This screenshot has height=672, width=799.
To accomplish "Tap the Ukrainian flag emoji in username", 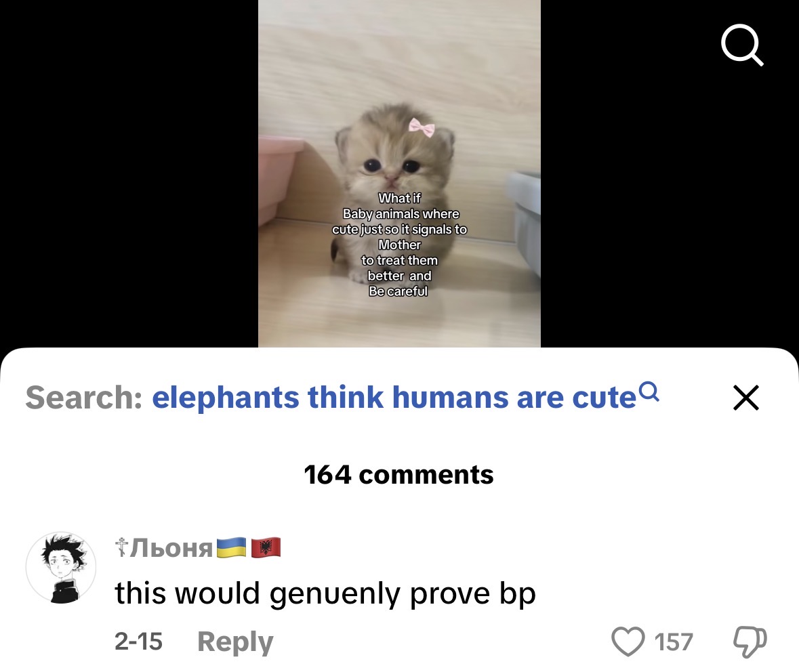I will pos(231,547).
